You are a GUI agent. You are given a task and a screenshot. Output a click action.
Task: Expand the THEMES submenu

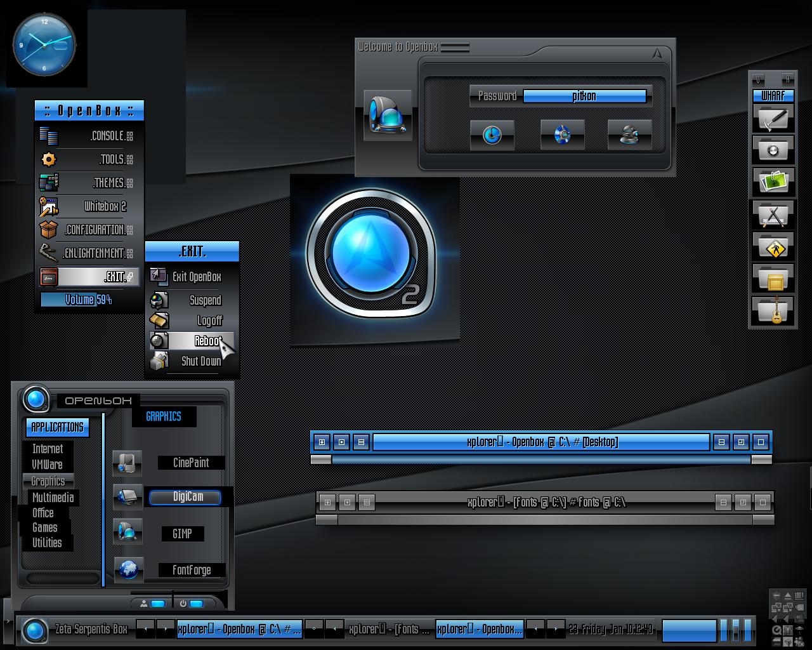pos(129,183)
